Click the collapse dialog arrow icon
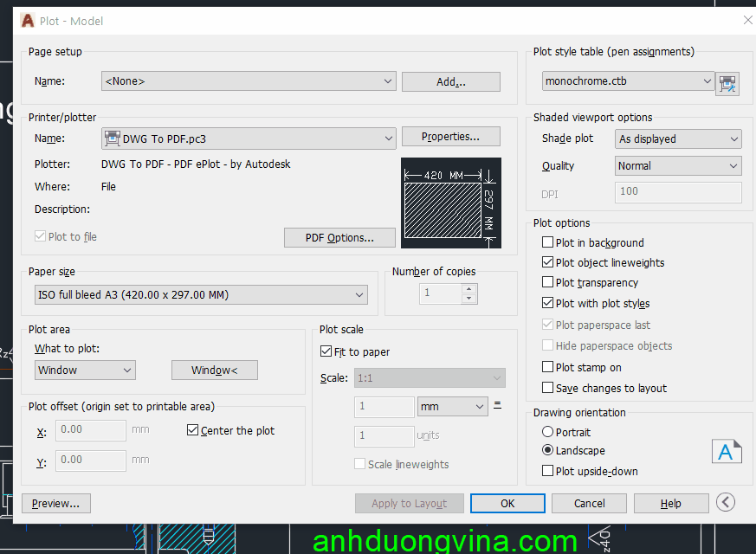The image size is (756, 554). (726, 502)
